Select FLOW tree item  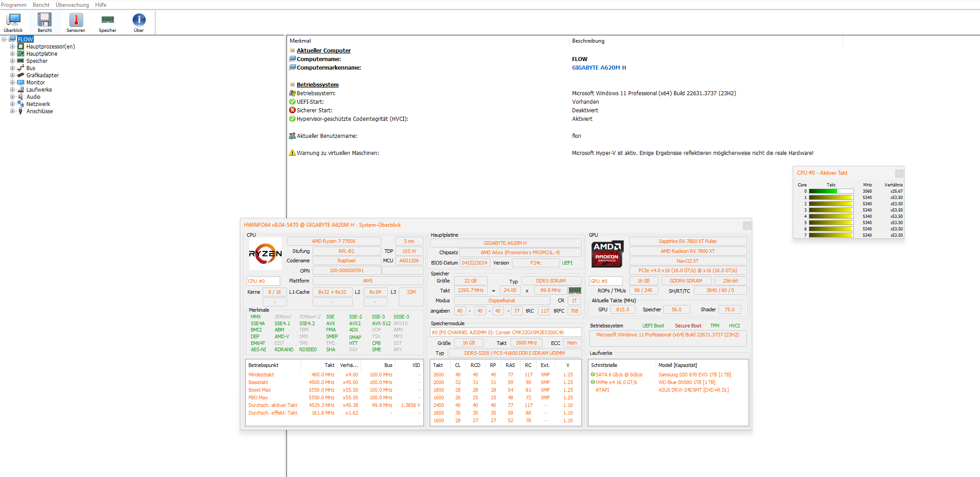pos(25,40)
